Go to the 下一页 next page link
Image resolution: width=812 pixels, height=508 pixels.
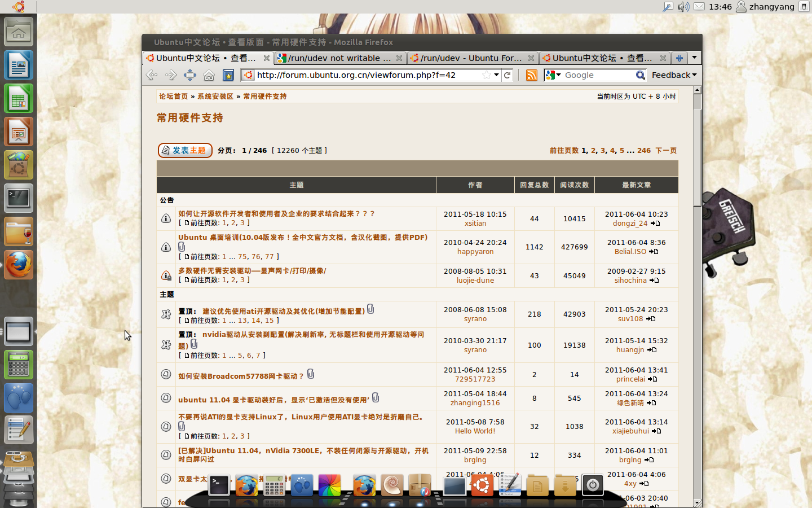click(666, 151)
